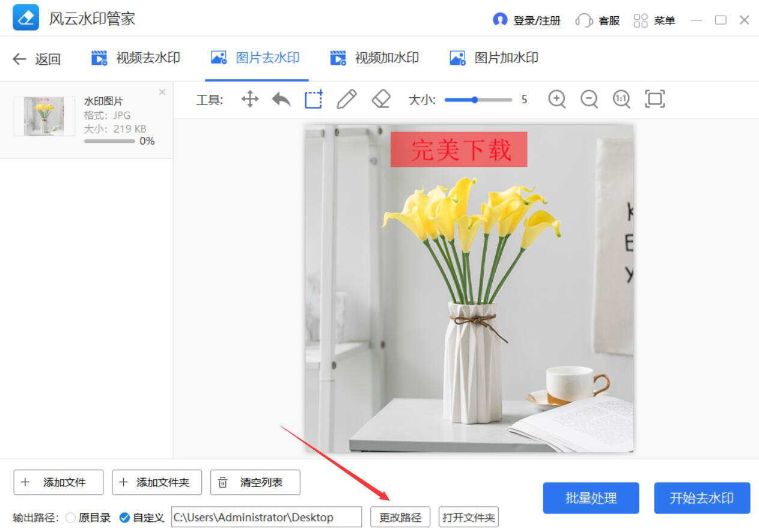Minimize the application window
Viewport: 759px width, 532px height.
[697, 20]
